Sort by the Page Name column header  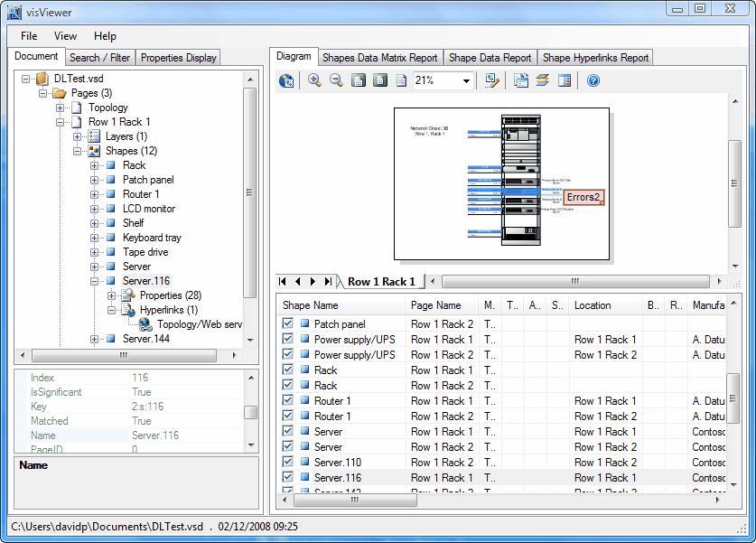point(442,305)
